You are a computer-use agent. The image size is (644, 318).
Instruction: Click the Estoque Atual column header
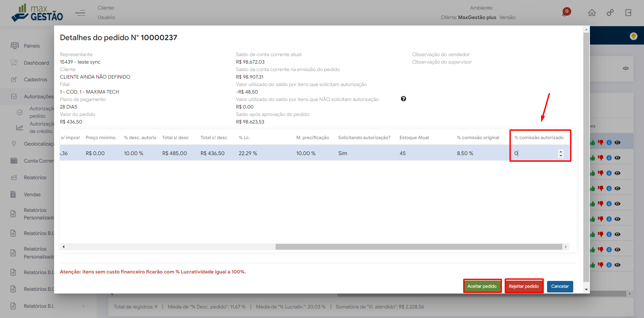tap(414, 137)
